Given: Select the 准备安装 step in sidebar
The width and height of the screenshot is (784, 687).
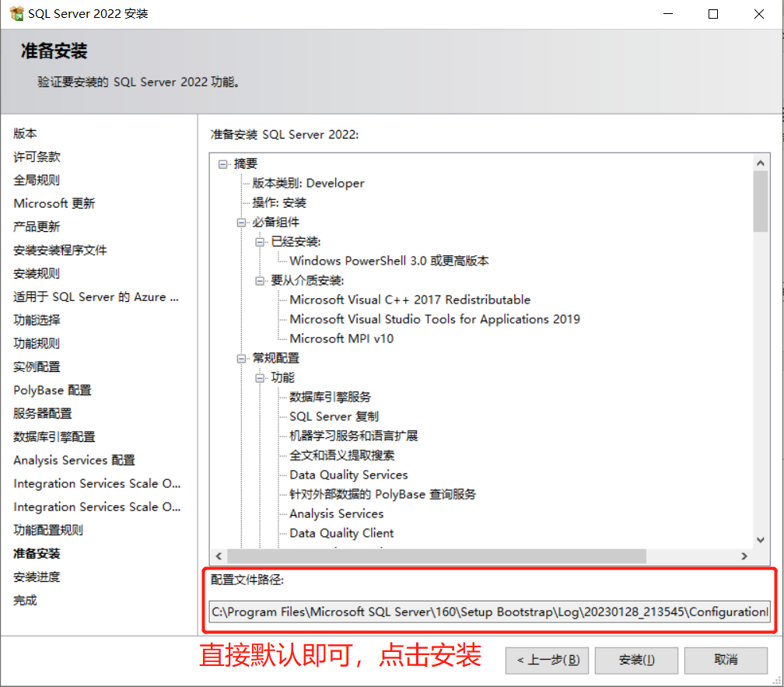Looking at the screenshot, I should 37,553.
